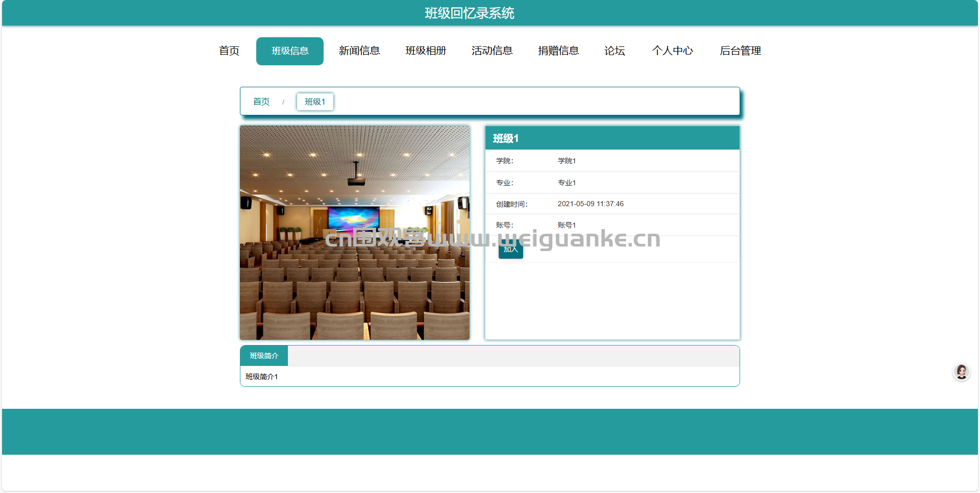Select the 班级简介 tab
This screenshot has height=493, width=980.
(x=264, y=356)
